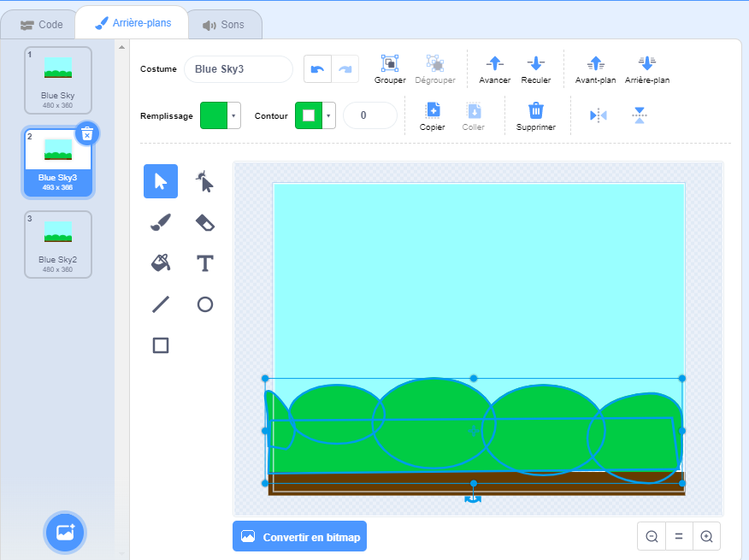This screenshot has width=749, height=560.
Task: Zoom in on the canvas
Action: (x=706, y=537)
